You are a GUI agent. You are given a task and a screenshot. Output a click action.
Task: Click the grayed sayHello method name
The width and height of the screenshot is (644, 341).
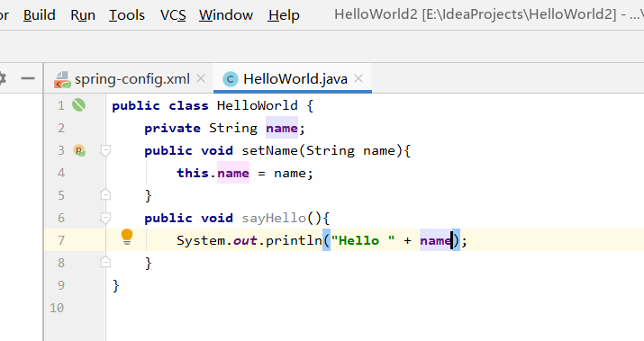[x=274, y=218]
